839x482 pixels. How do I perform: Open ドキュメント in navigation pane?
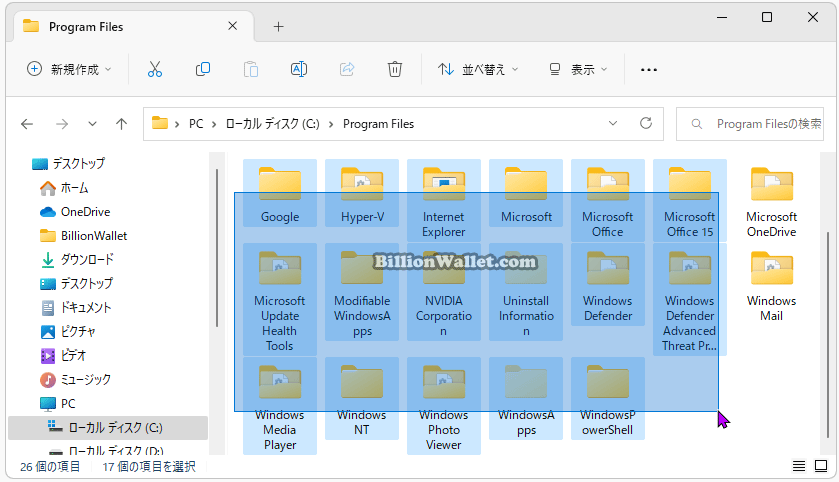(75, 308)
